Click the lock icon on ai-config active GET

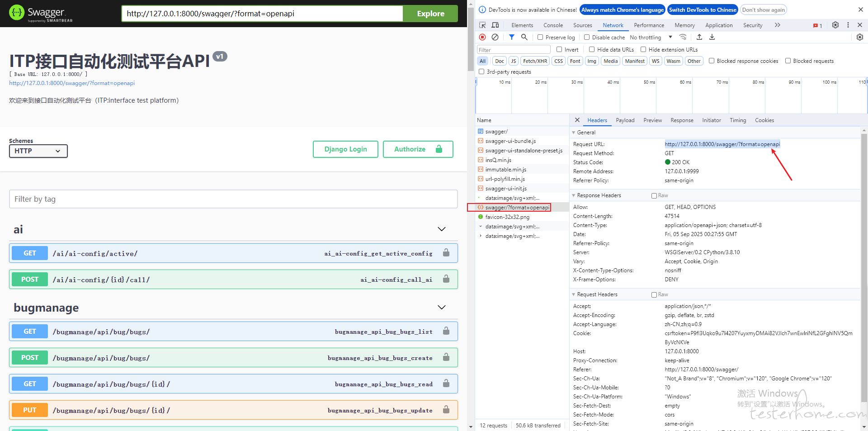click(446, 253)
